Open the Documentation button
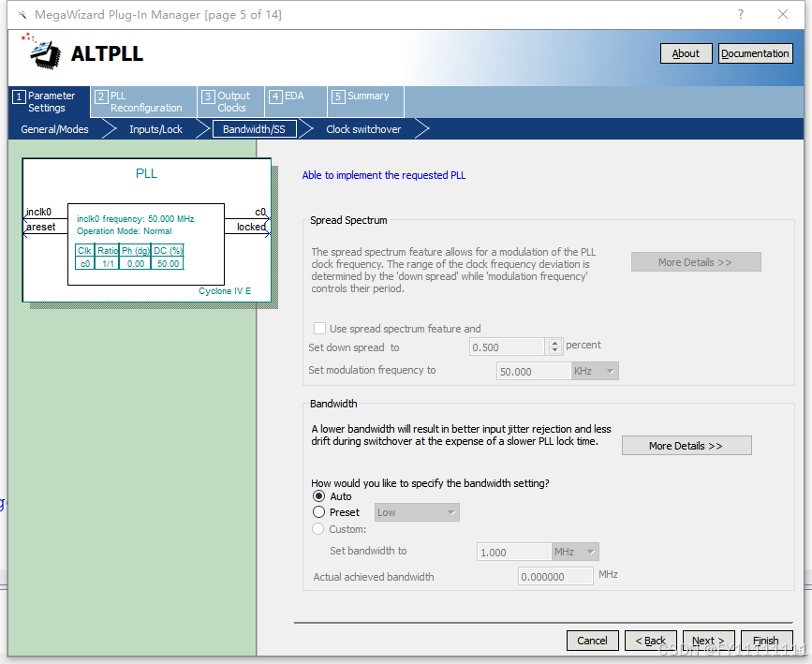This screenshot has width=812, height=664. (755, 53)
